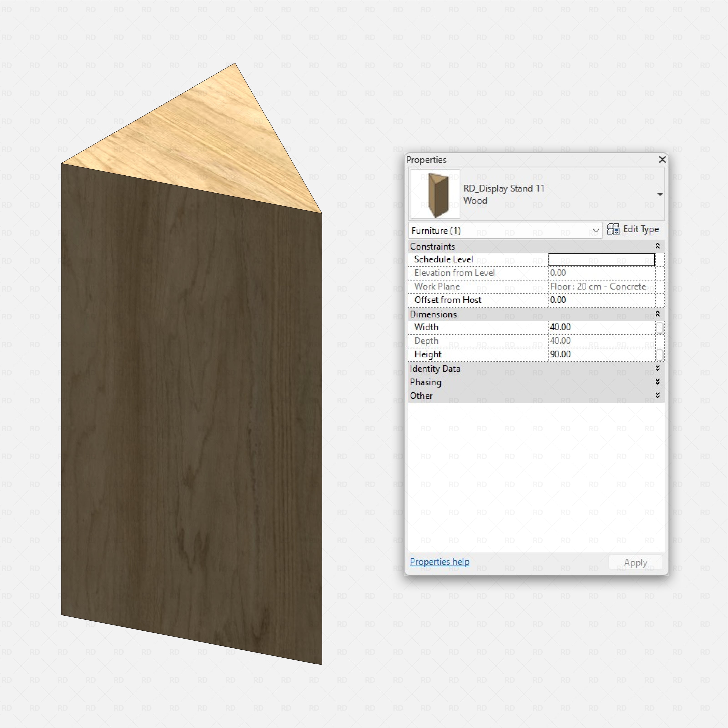Select the Elevation from Level value
The image size is (728, 728).
(x=601, y=273)
